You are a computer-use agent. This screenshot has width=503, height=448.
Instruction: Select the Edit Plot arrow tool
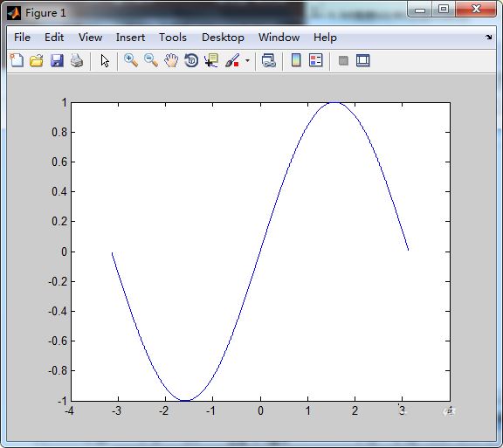click(x=105, y=60)
